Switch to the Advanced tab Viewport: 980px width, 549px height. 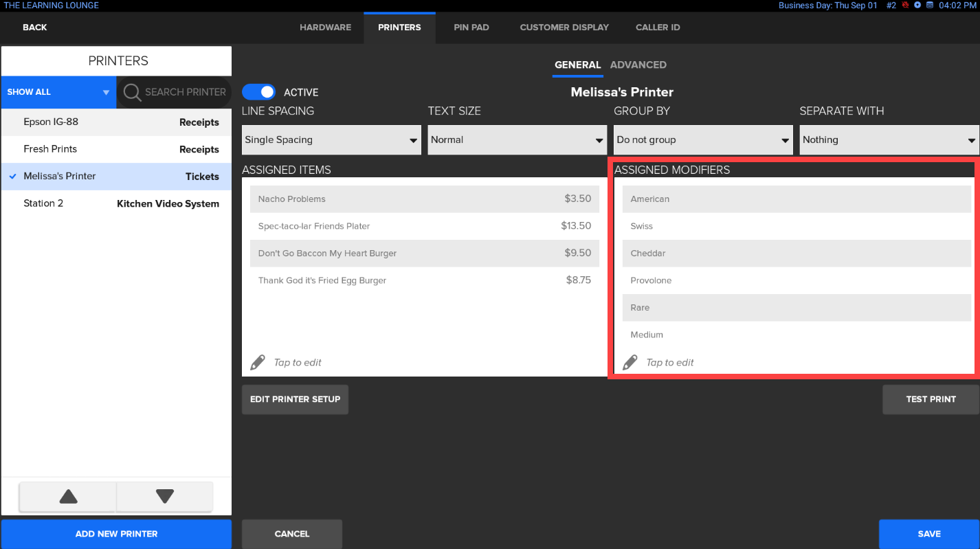(638, 65)
